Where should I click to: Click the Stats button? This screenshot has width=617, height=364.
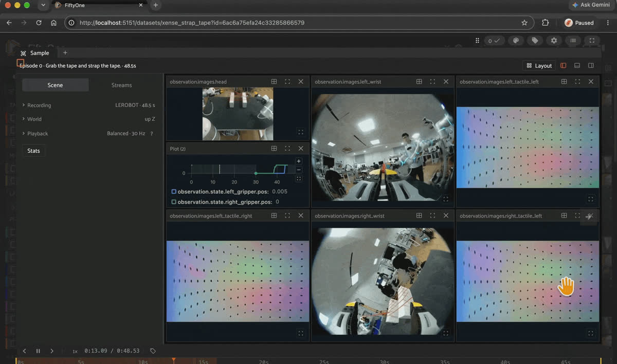tap(33, 151)
